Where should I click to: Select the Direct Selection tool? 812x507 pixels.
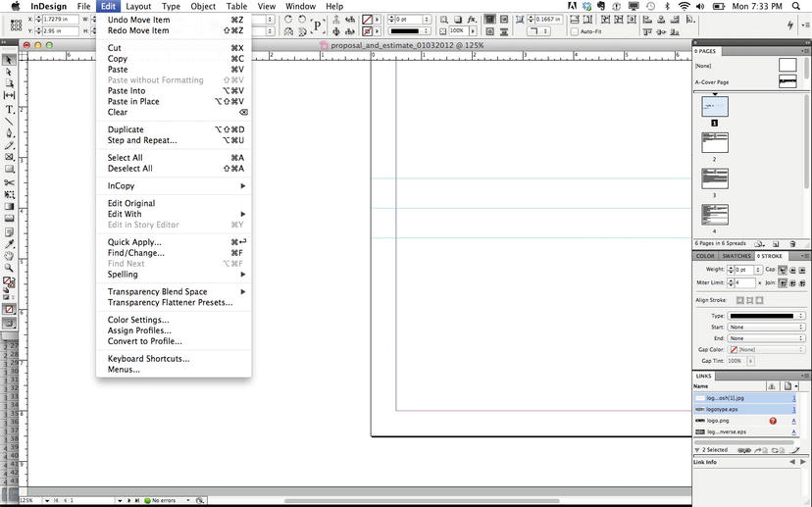9,72
